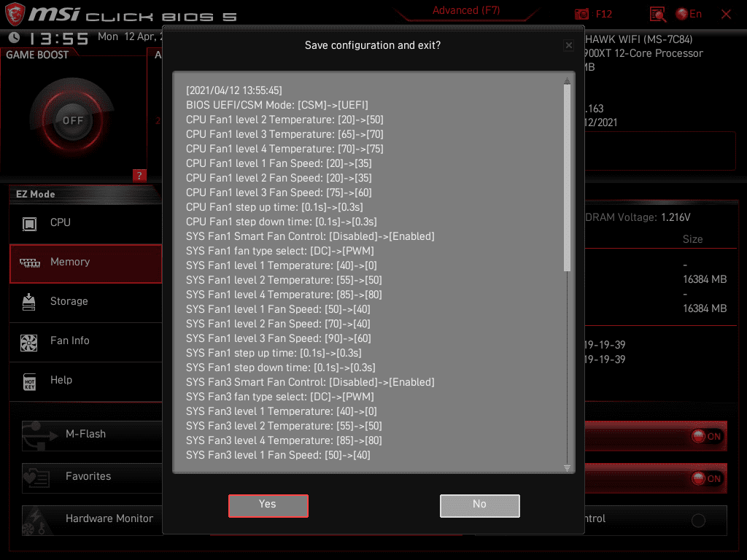The image size is (747, 560).
Task: Take a screenshot with F12 camera icon
Action: pos(581,15)
